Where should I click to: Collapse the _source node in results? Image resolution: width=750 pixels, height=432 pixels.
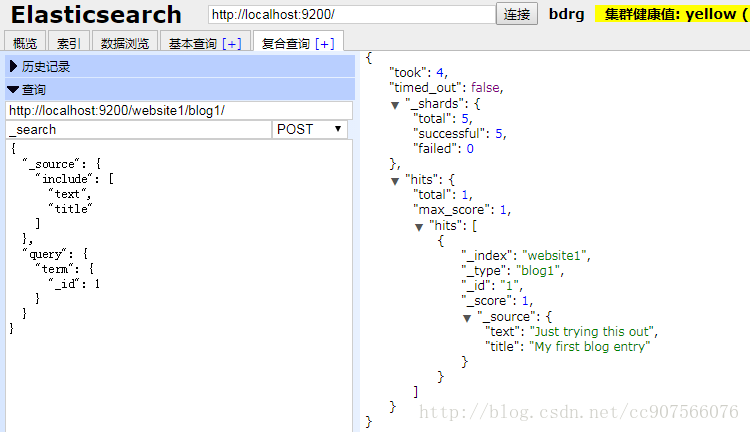coord(467,318)
